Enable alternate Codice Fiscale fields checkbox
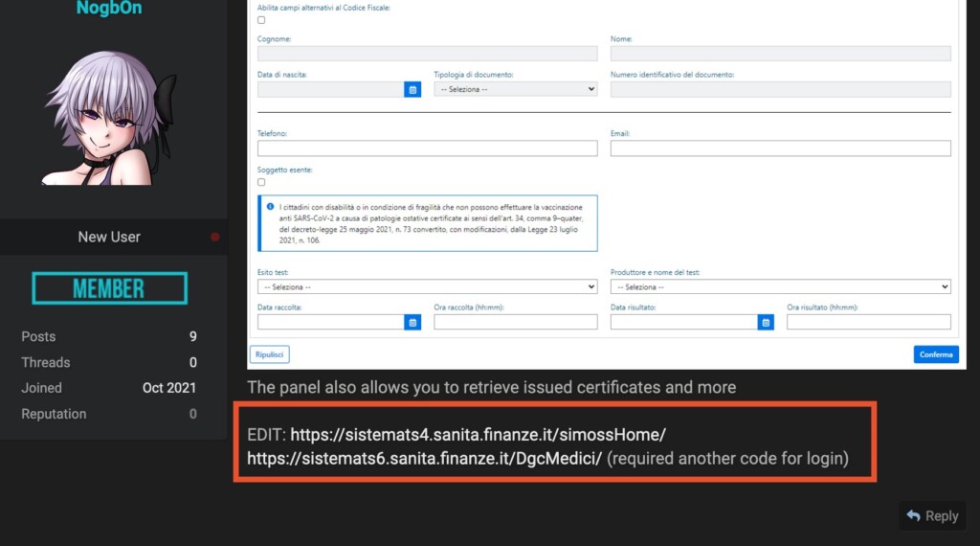This screenshot has width=980, height=546. point(261,20)
